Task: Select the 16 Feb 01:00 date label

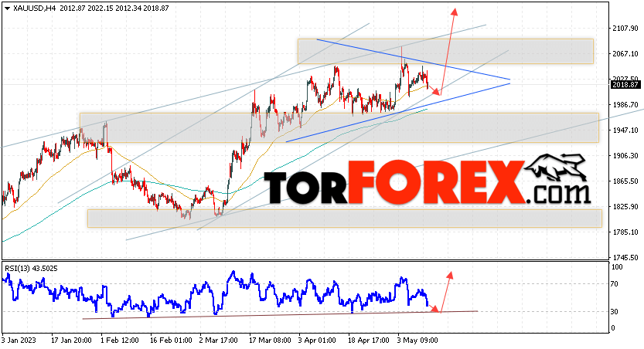Action: click(x=171, y=341)
